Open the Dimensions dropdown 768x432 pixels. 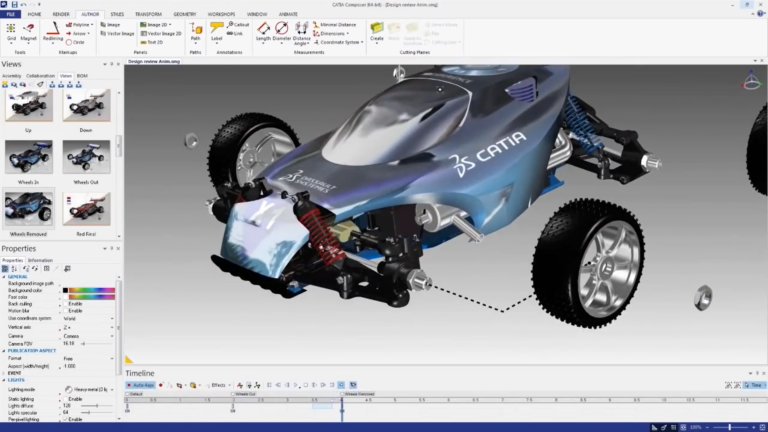click(348, 33)
